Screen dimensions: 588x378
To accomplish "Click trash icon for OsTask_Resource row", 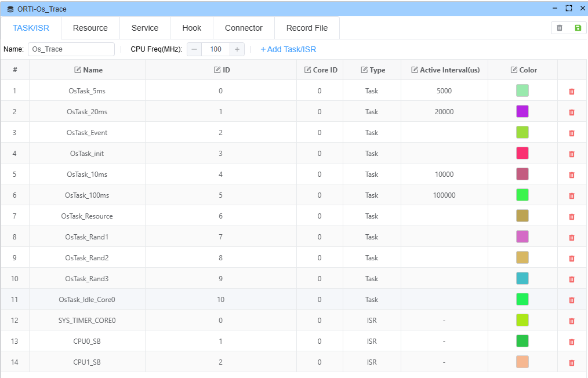I will [572, 217].
